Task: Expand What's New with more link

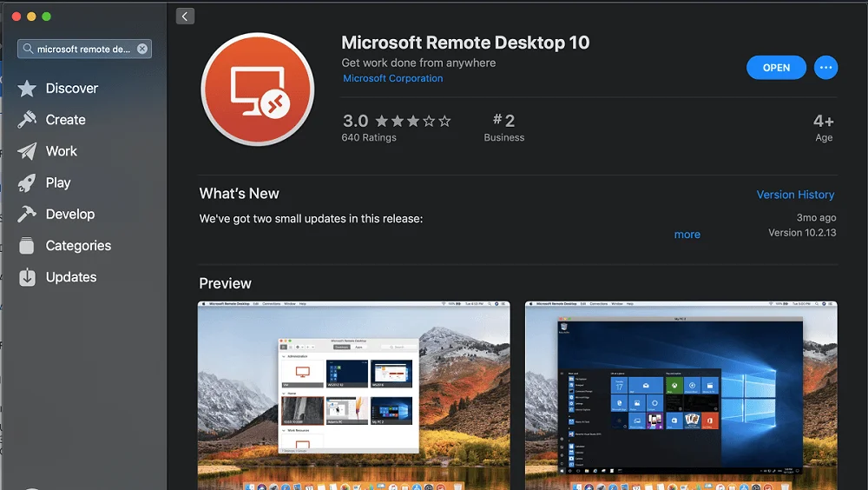Action: [x=687, y=235]
